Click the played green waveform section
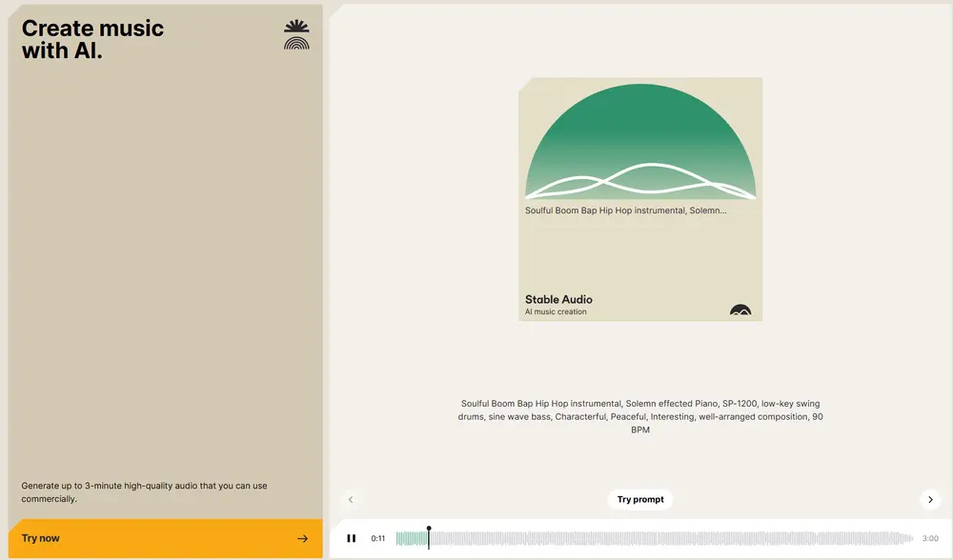The height and width of the screenshot is (560, 953). click(412, 538)
